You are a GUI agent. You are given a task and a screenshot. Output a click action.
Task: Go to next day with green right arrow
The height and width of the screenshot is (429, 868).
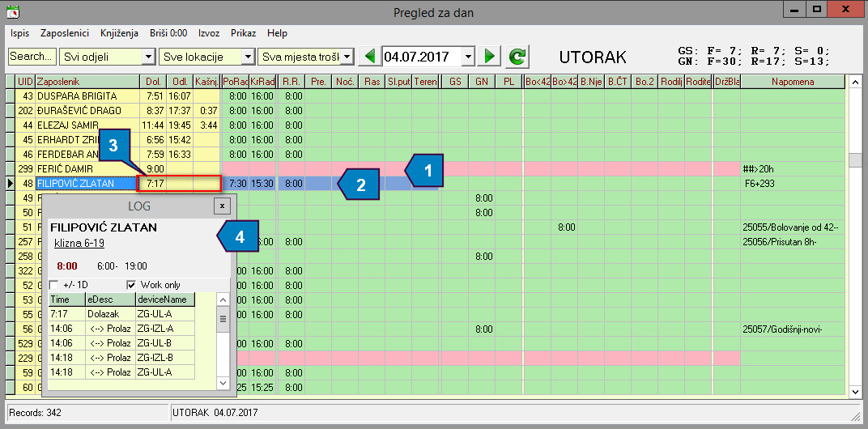tap(489, 56)
